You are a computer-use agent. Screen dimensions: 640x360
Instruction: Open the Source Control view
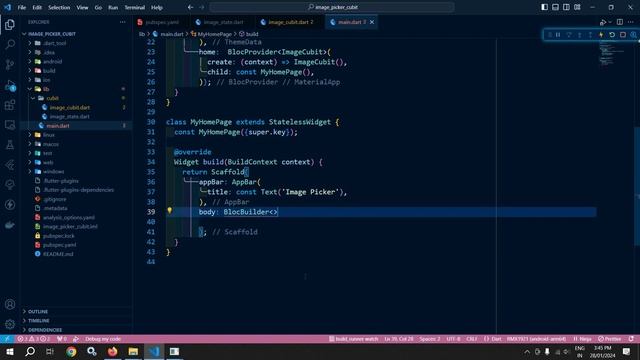[10, 64]
